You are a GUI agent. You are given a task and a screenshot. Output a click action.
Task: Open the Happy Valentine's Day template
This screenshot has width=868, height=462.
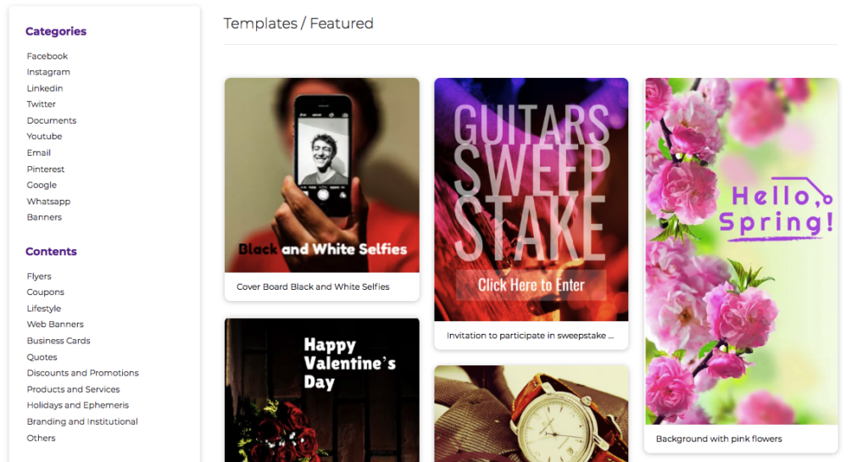click(x=321, y=390)
